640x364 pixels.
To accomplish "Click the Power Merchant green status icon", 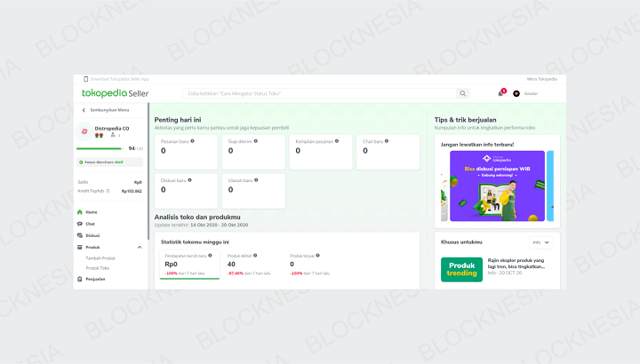I will [x=81, y=162].
